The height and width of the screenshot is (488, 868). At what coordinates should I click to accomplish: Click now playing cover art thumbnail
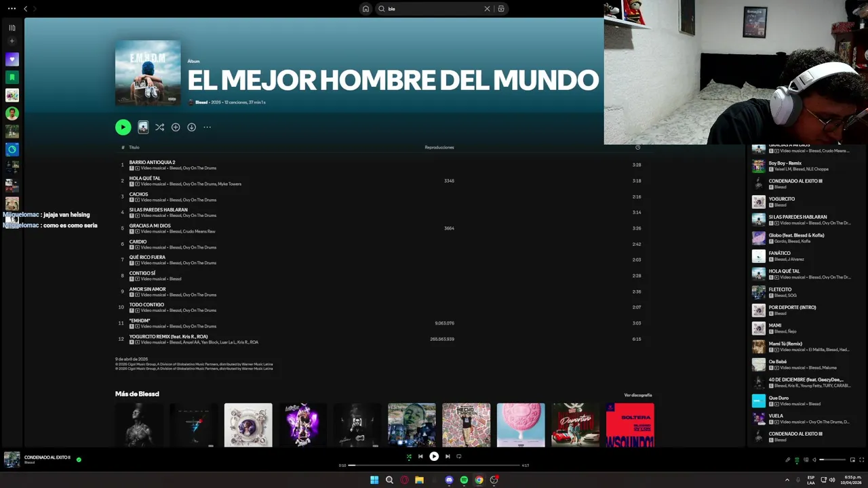[12, 460]
